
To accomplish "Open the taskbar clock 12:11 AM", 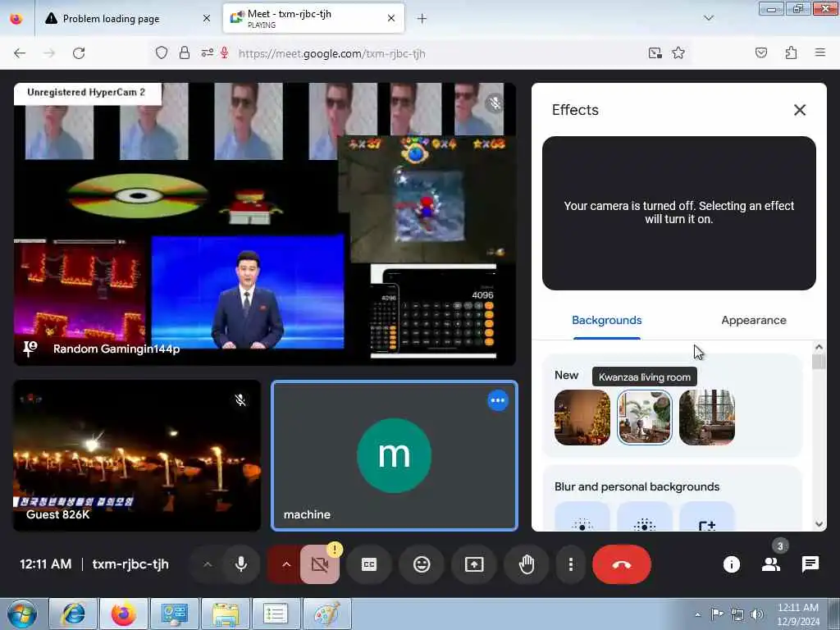I will click(798, 614).
